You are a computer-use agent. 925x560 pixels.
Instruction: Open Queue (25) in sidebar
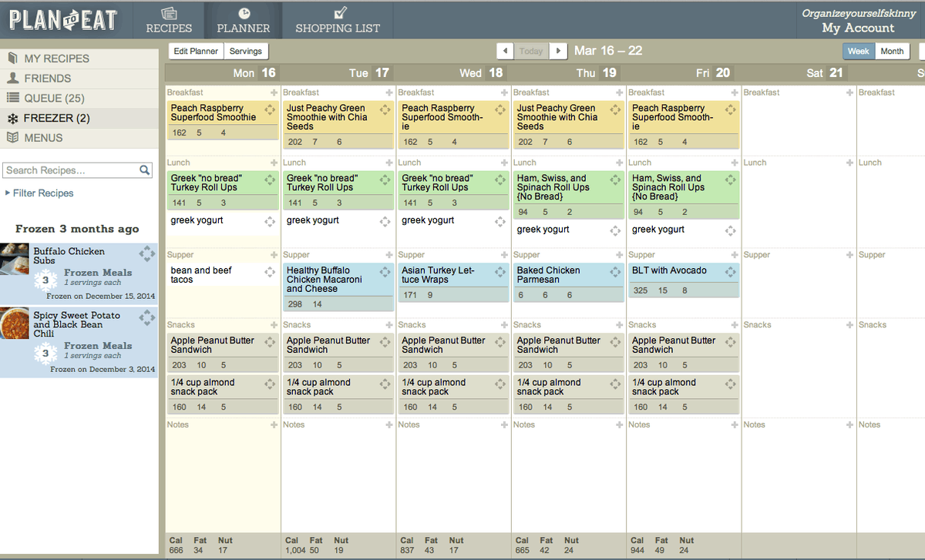coord(79,99)
